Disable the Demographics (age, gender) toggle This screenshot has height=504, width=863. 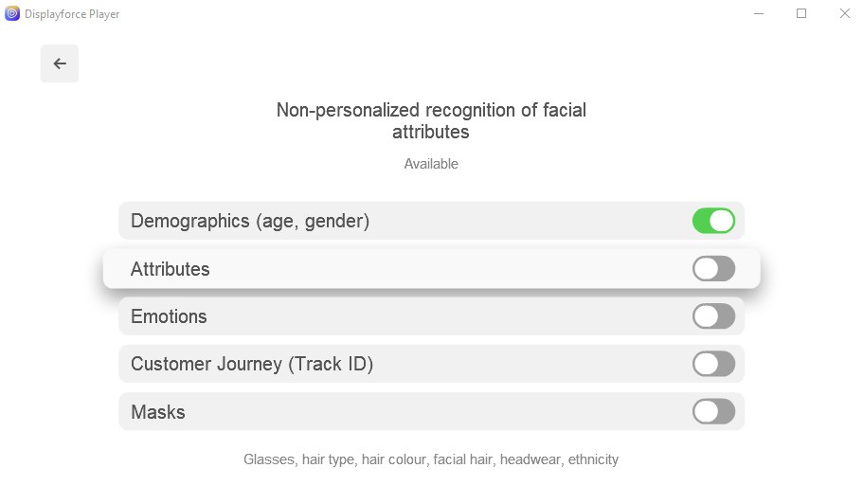(713, 221)
